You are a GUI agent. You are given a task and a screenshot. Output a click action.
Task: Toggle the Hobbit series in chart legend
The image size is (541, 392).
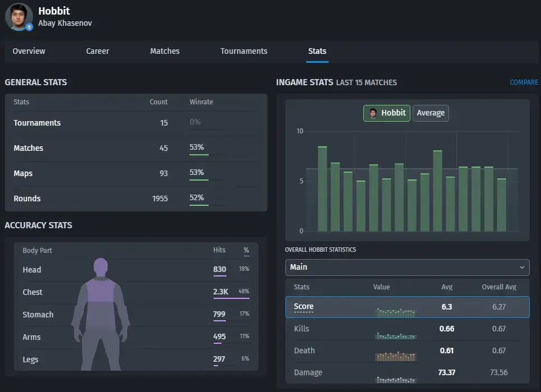[387, 113]
